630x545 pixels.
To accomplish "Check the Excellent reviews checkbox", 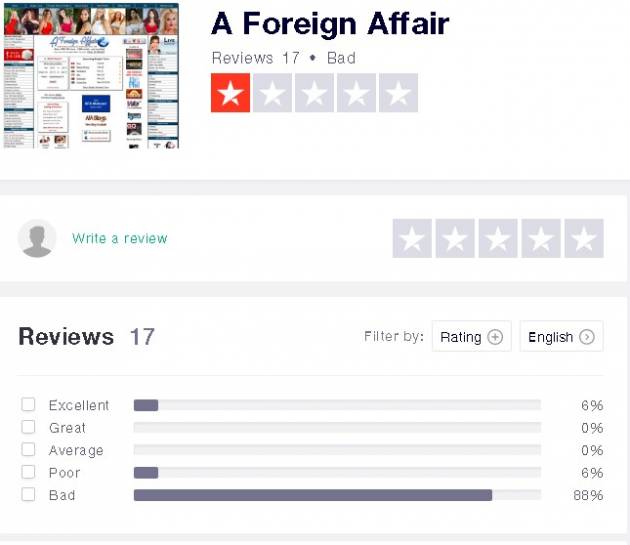I will [x=28, y=405].
